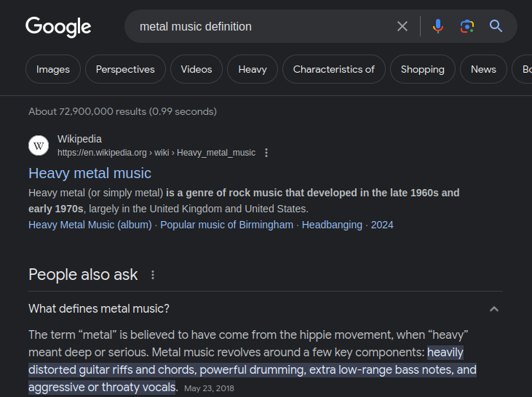
Task: Open the News tab
Action: 483,69
